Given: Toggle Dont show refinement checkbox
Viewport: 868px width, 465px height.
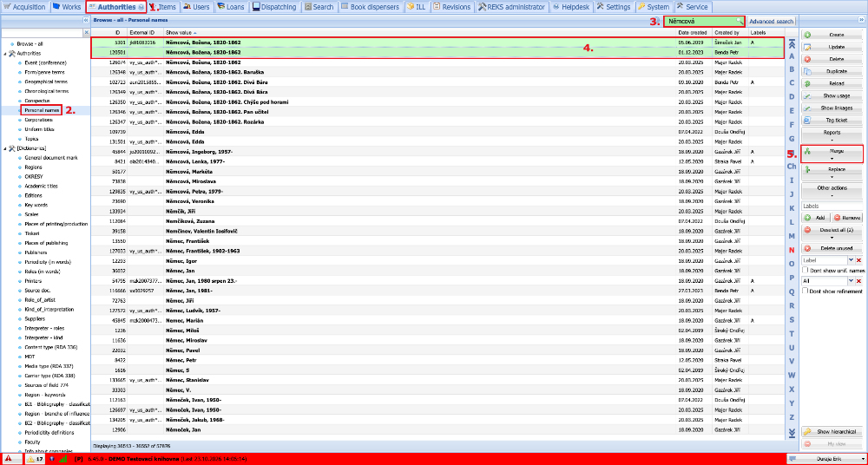Looking at the screenshot, I should click(x=806, y=291).
